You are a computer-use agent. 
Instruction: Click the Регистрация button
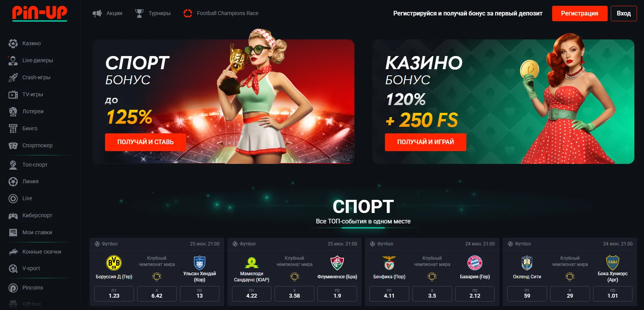click(580, 14)
